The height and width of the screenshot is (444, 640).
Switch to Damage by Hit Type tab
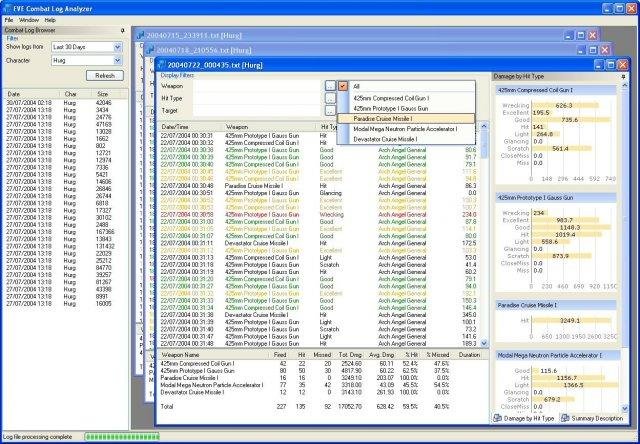coord(523,418)
